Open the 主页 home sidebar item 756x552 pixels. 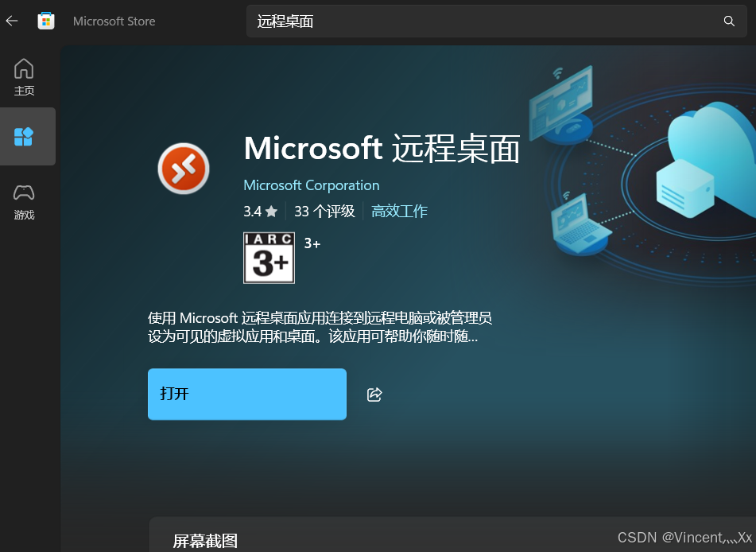coord(24,77)
